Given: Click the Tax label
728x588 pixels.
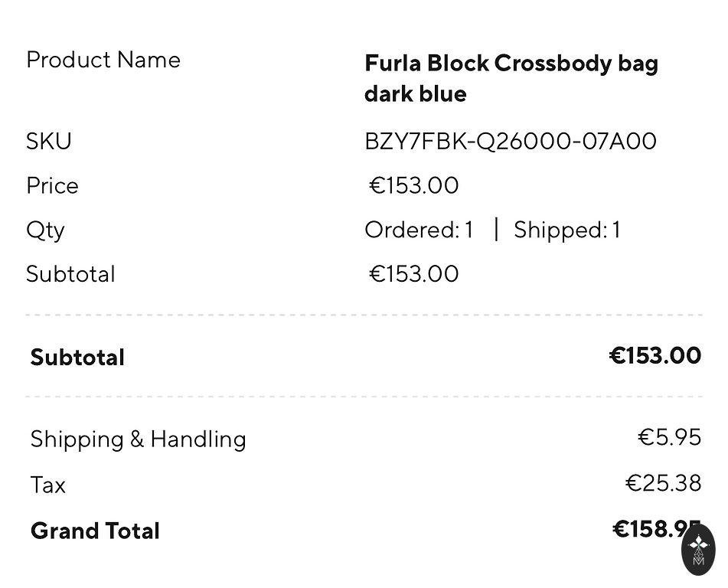Looking at the screenshot, I should tap(48, 485).
